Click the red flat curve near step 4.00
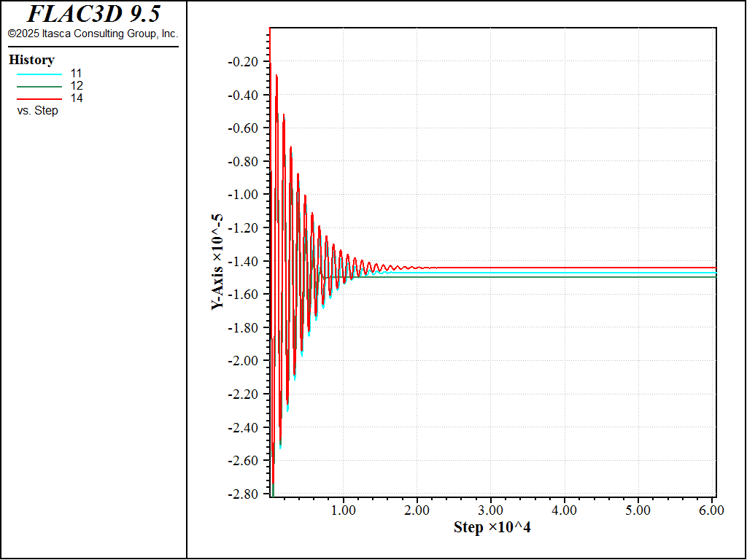747x560 pixels. click(x=565, y=268)
